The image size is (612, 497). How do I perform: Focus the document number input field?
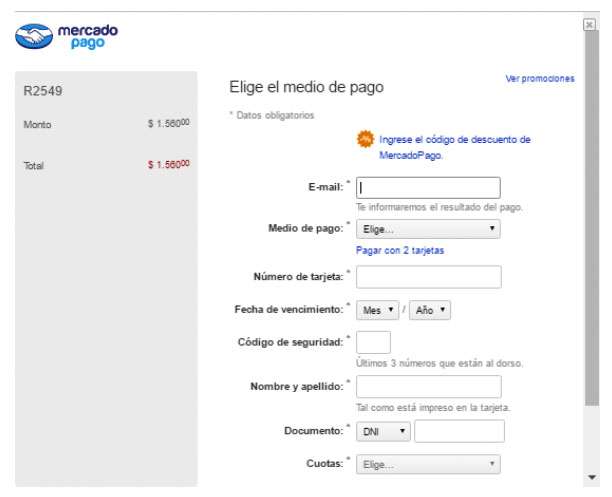tap(459, 431)
